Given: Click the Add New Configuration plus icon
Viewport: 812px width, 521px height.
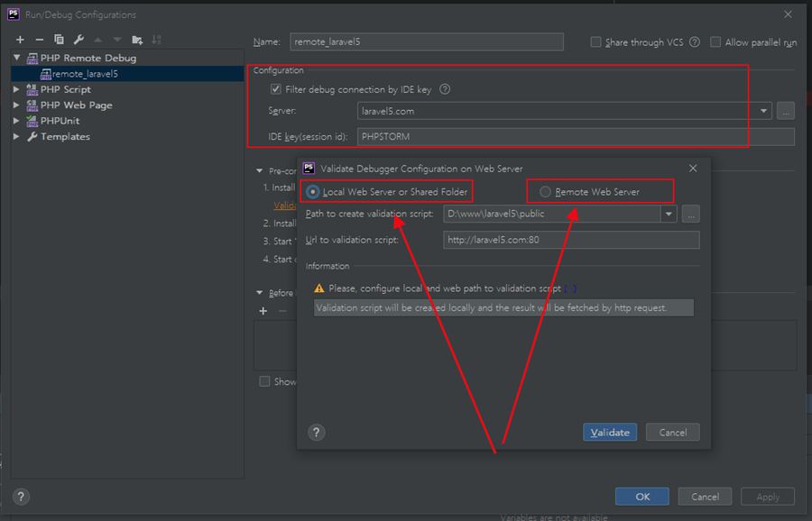Looking at the screenshot, I should pyautogui.click(x=20, y=40).
